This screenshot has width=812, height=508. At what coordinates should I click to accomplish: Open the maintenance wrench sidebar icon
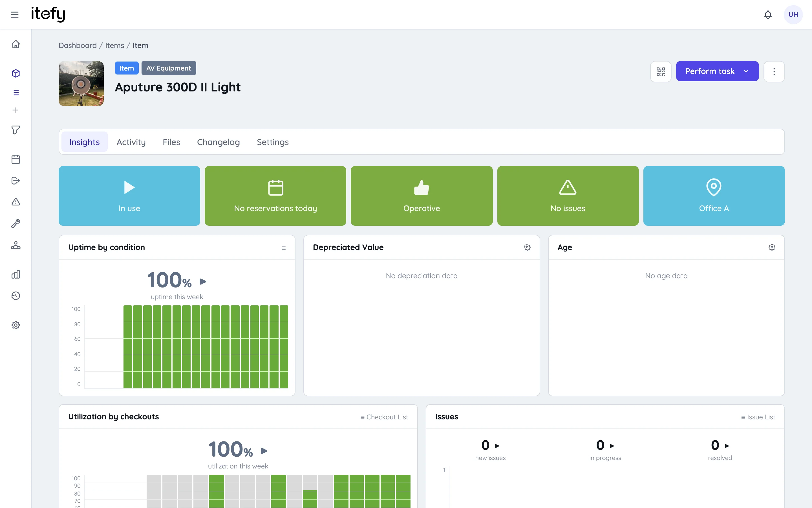tap(16, 224)
